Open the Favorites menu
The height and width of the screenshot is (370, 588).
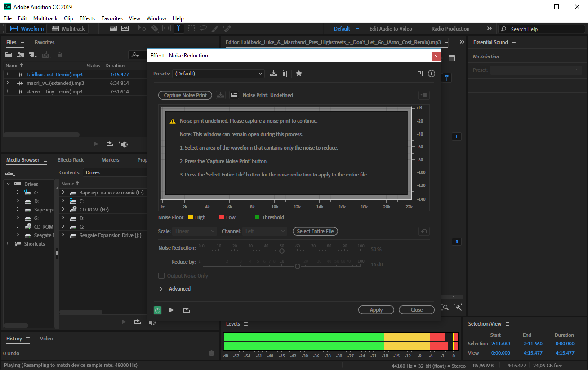pyautogui.click(x=112, y=18)
